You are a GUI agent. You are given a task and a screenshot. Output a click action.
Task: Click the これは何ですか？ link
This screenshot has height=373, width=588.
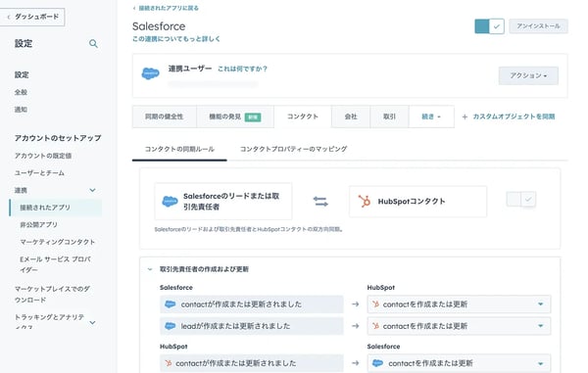click(x=242, y=69)
